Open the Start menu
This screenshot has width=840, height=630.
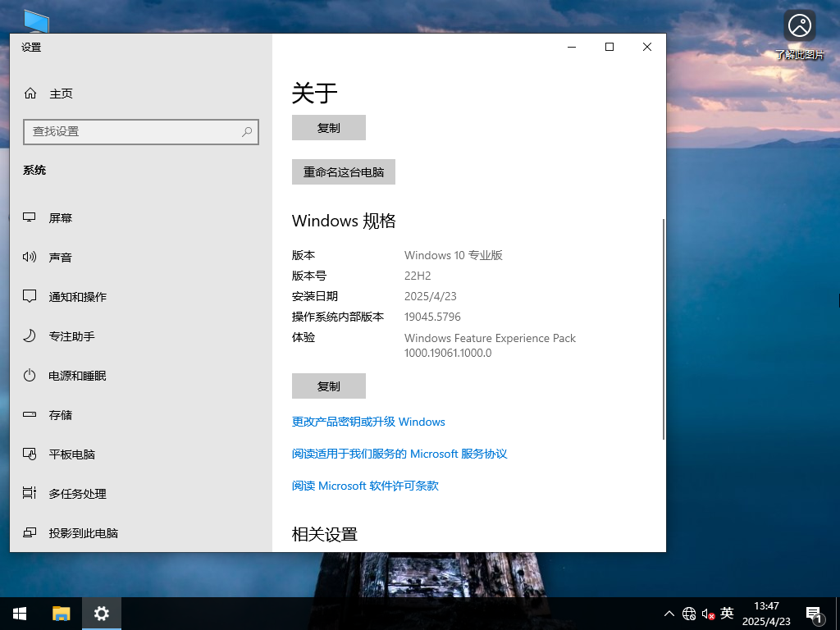point(19,613)
